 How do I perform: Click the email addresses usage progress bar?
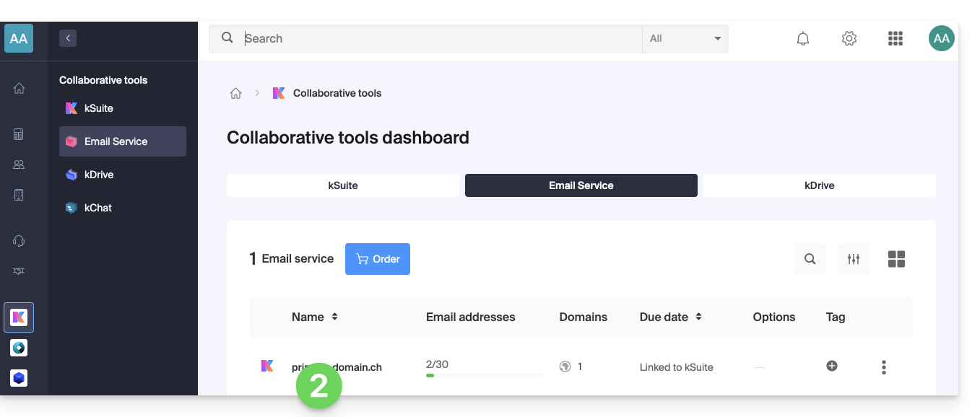click(485, 375)
